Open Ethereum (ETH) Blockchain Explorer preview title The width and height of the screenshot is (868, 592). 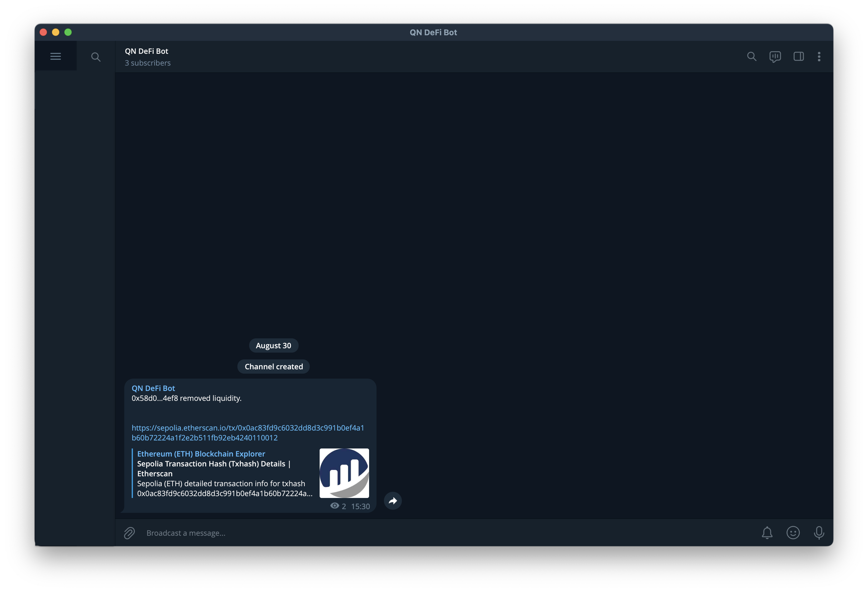tap(201, 454)
